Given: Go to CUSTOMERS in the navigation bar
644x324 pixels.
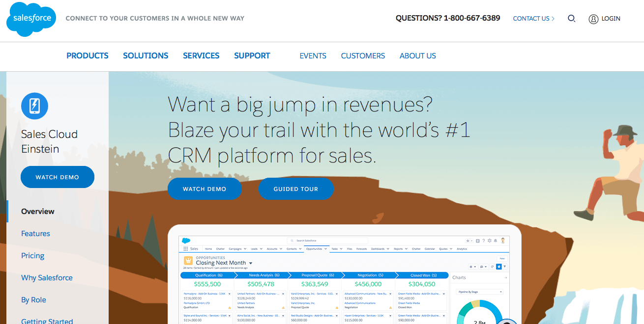Looking at the screenshot, I should coord(363,56).
